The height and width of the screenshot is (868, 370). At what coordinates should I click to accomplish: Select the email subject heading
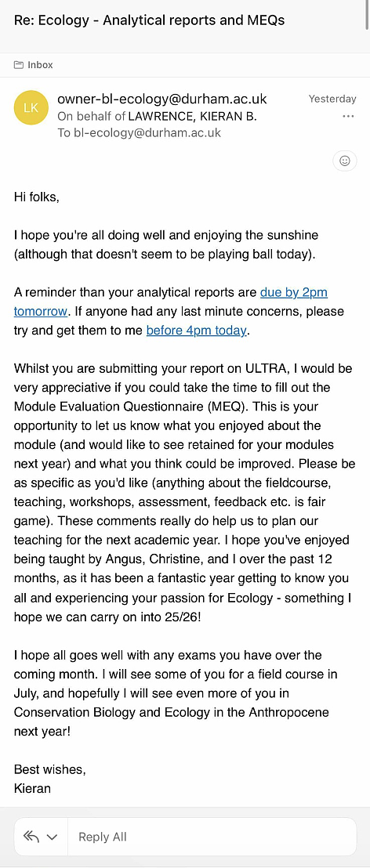pyautogui.click(x=150, y=20)
